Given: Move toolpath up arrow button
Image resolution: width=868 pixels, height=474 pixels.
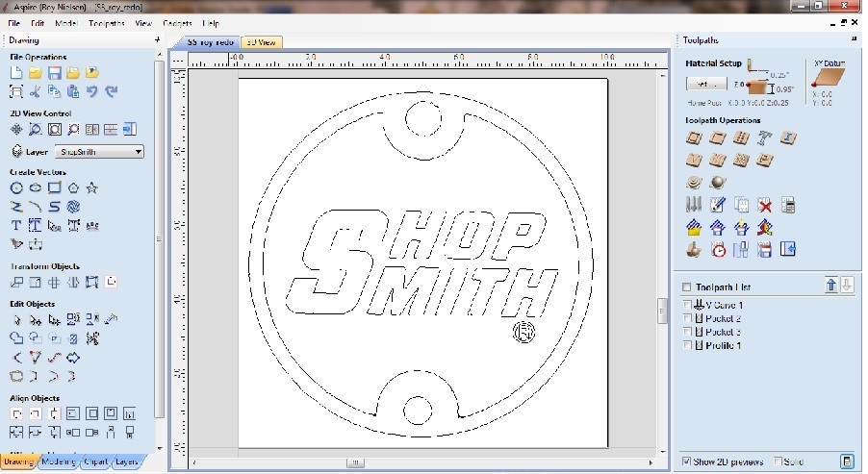Looking at the screenshot, I should point(830,285).
